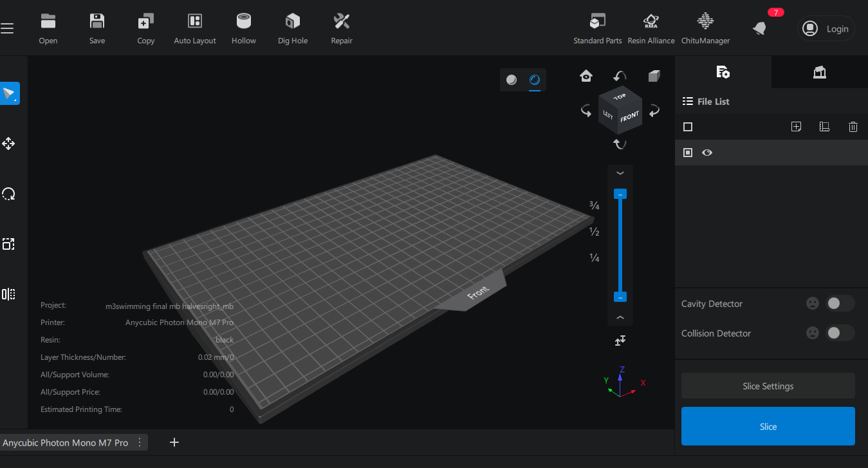Image resolution: width=868 pixels, height=468 pixels.
Task: Rotate view using arrow above the view cube
Action: (620, 76)
